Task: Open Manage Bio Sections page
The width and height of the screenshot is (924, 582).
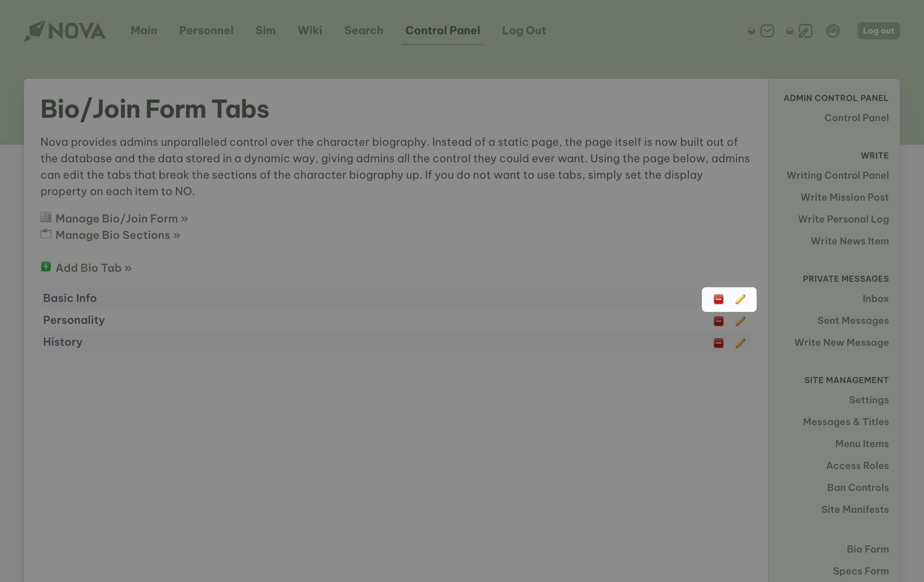Action: [117, 235]
